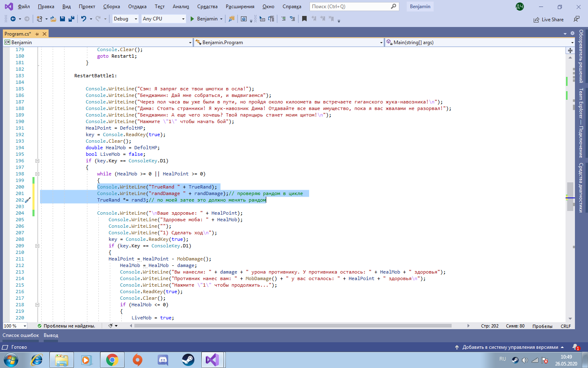This screenshot has width=588, height=368.
Task: Click the solution view window icon in toolbar
Action: 244,19
